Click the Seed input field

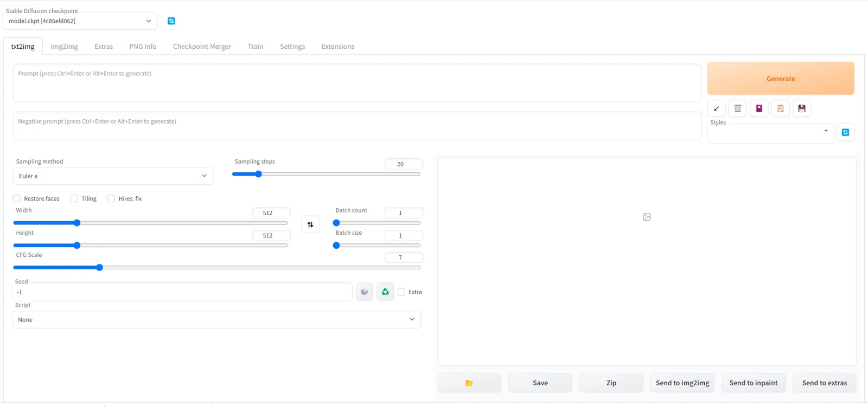(x=182, y=292)
